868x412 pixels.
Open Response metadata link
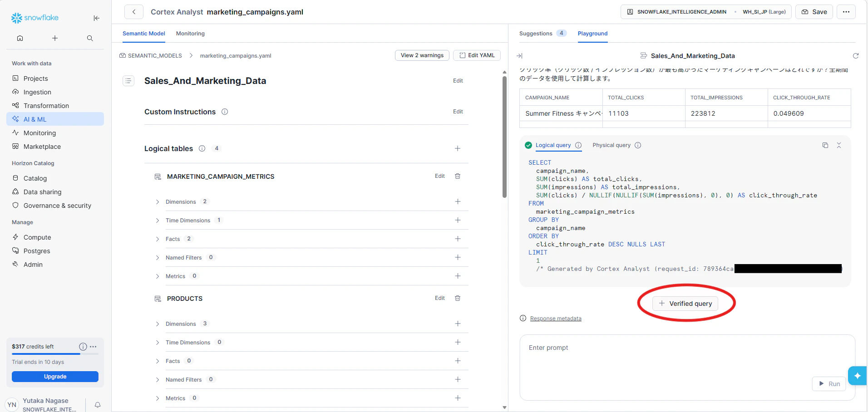[556, 319]
